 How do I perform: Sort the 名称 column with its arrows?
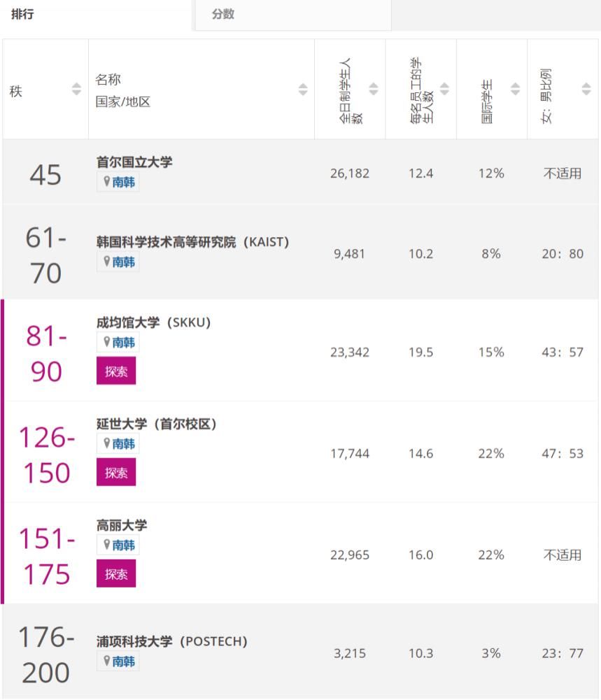point(303,87)
